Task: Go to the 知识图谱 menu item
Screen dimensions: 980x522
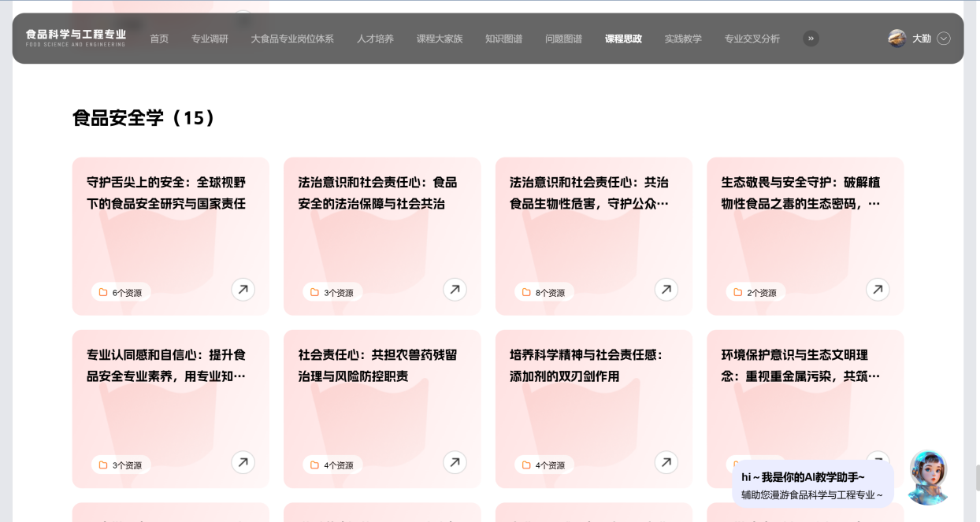Action: (503, 39)
